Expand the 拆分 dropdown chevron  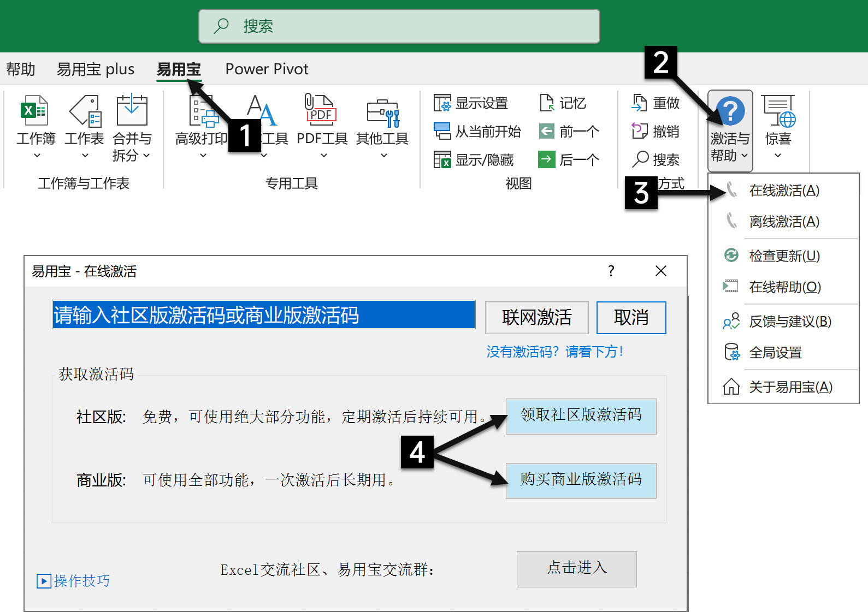[146, 156]
